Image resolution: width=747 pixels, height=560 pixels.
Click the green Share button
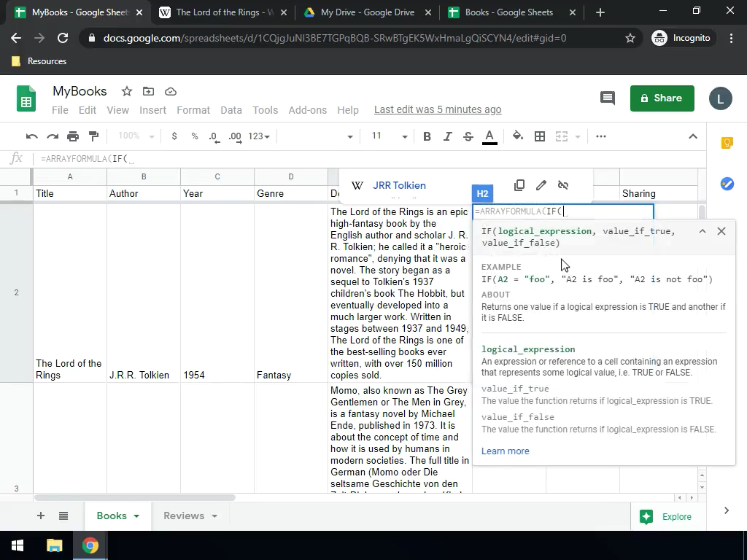point(662,98)
